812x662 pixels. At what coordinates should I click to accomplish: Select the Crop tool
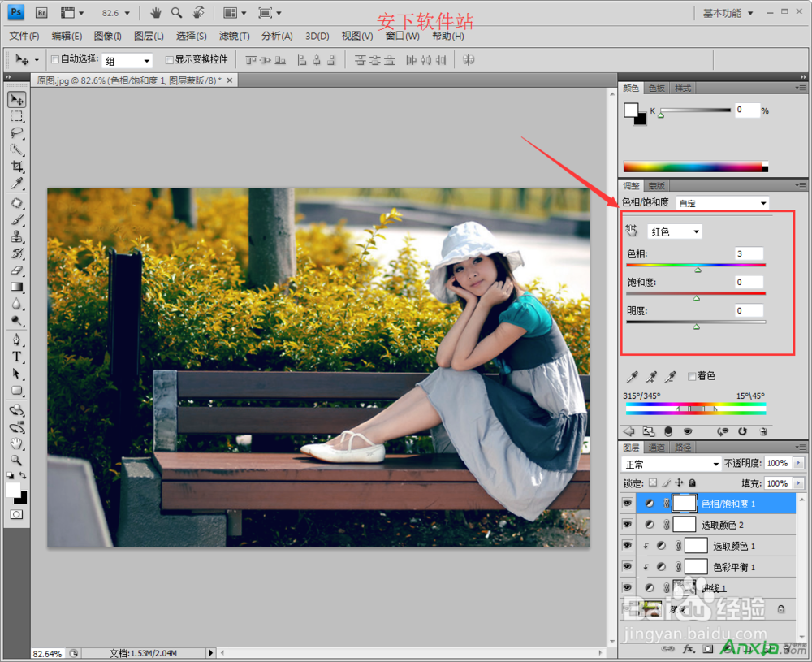[16, 167]
